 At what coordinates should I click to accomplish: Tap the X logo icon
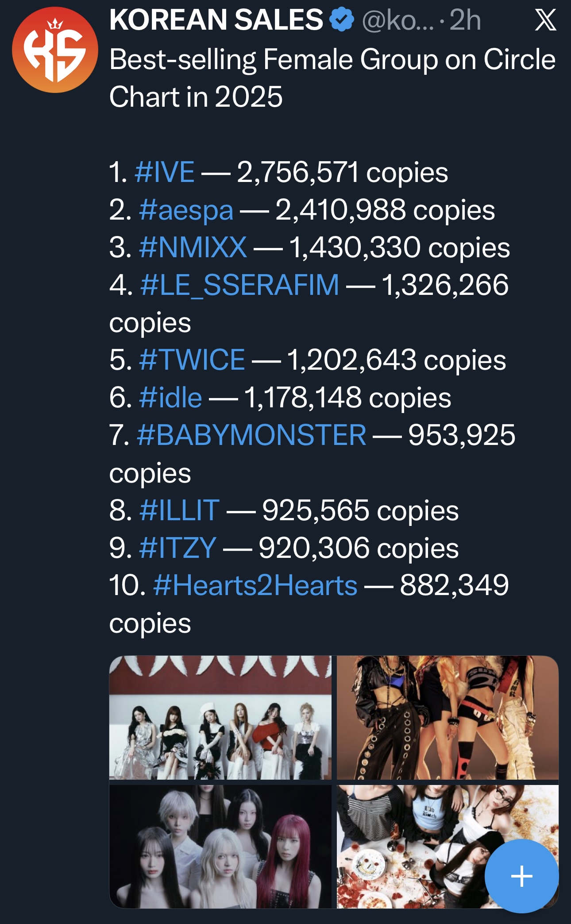point(545,20)
